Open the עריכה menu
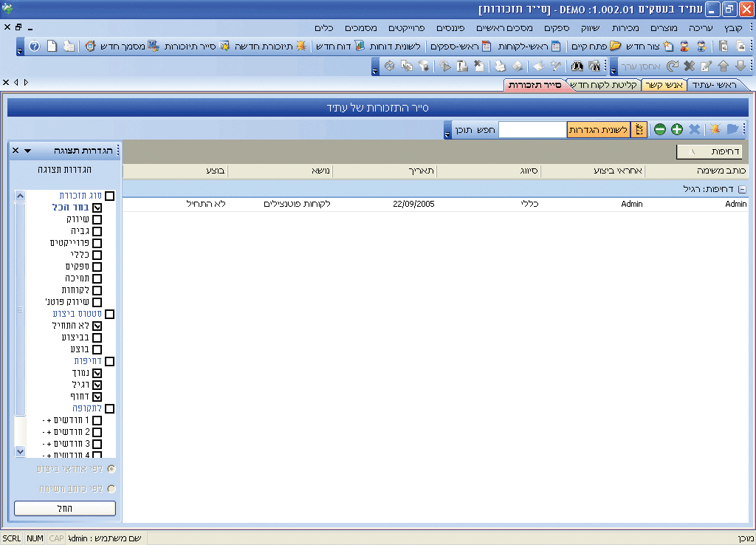This screenshot has width=756, height=545. [701, 28]
